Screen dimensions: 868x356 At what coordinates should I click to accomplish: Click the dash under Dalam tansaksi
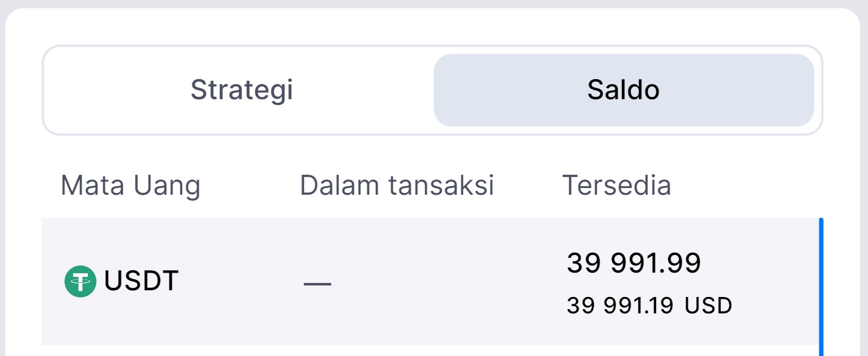pyautogui.click(x=317, y=284)
